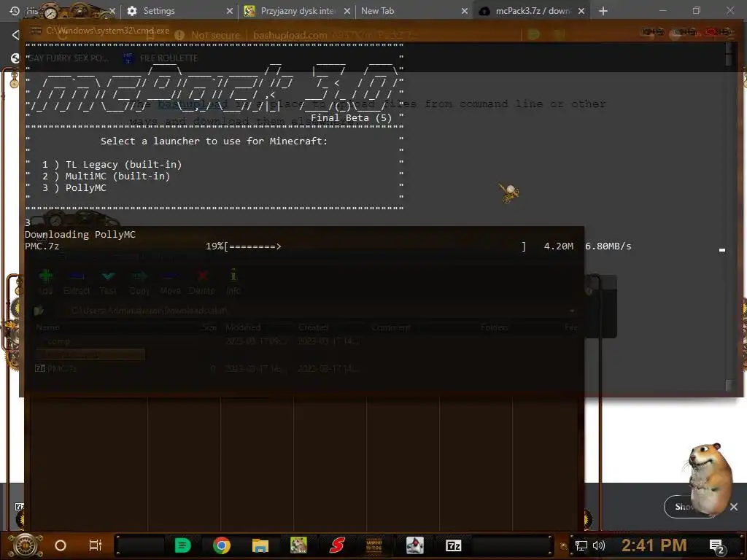The image size is (747, 560).
Task: Click the hamster app icon on the taskbar
Action: pos(298,545)
